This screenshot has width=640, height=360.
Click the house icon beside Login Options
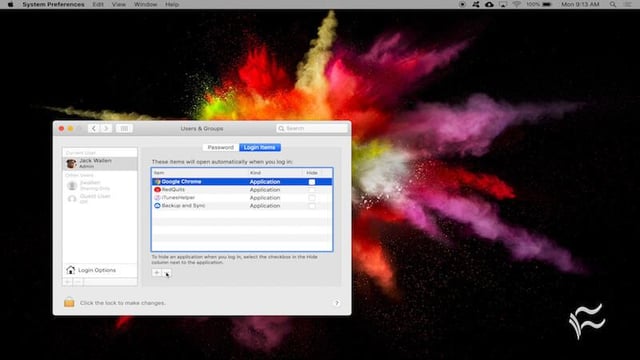tap(71, 270)
